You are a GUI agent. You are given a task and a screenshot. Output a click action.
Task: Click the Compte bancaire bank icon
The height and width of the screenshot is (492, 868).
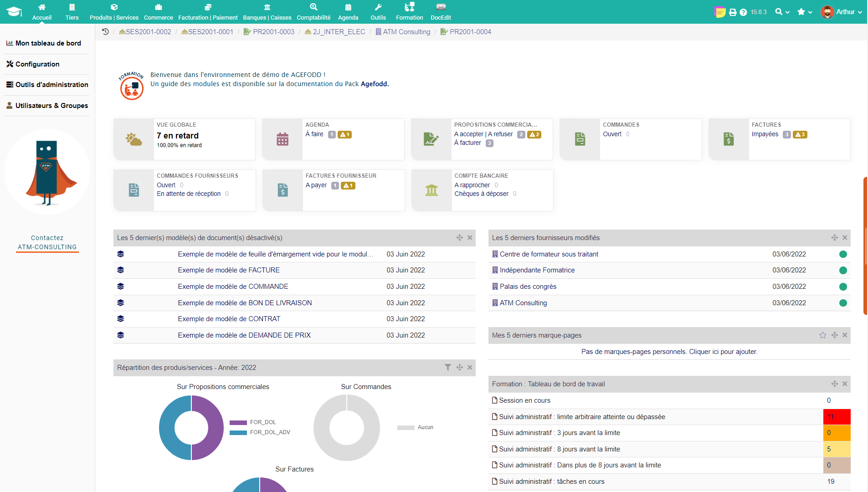431,190
